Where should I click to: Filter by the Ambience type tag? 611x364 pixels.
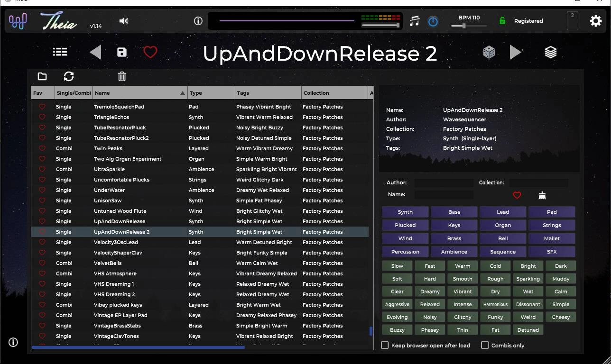tap(454, 252)
